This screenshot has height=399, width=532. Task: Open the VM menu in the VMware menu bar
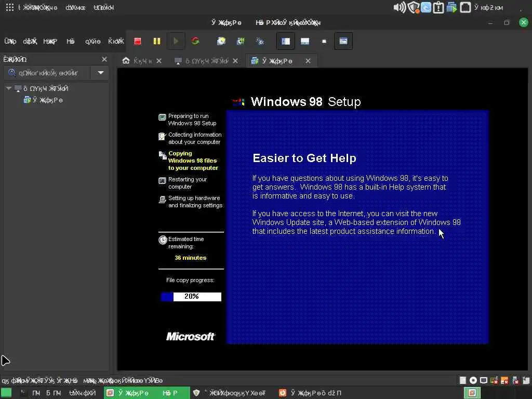click(71, 42)
